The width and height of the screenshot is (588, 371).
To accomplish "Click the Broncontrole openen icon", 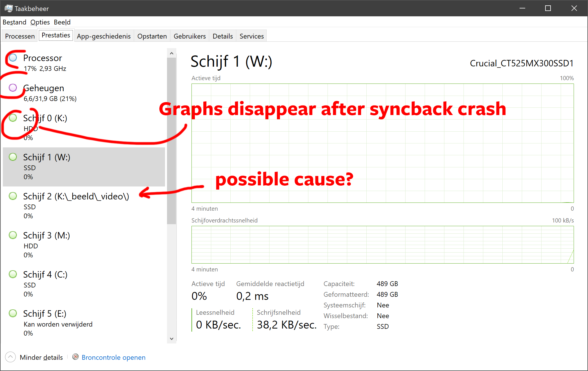I will click(75, 357).
